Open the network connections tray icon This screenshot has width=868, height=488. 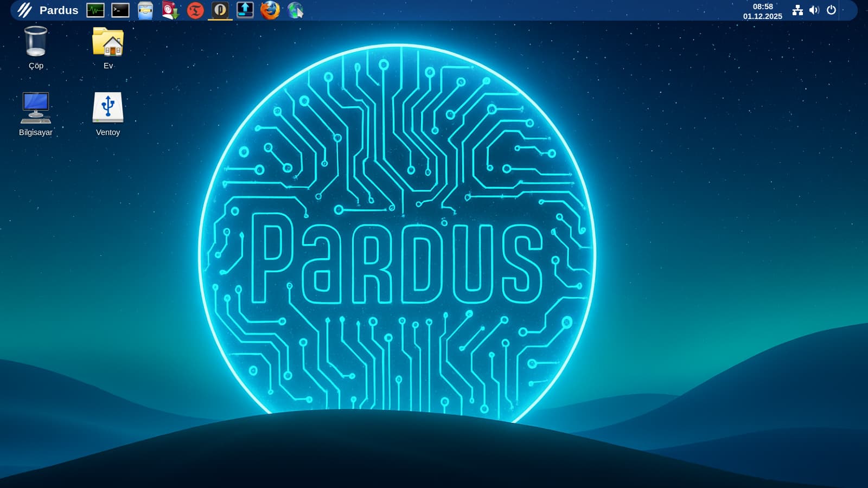(797, 10)
